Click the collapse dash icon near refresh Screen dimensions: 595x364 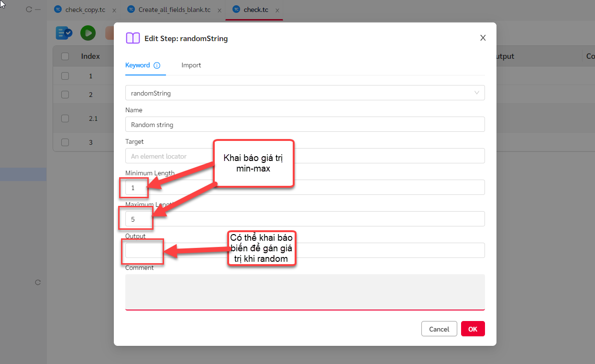point(40,10)
